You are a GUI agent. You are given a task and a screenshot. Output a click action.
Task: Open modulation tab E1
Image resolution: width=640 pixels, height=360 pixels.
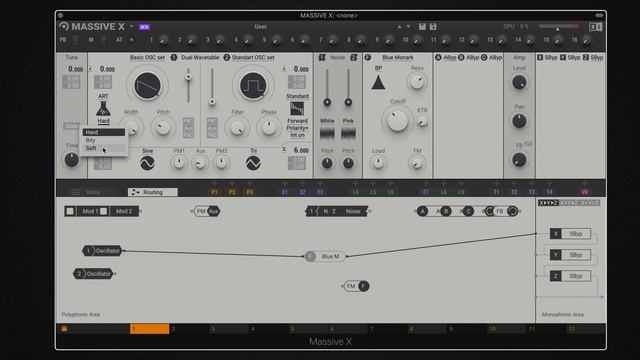coord(285,192)
